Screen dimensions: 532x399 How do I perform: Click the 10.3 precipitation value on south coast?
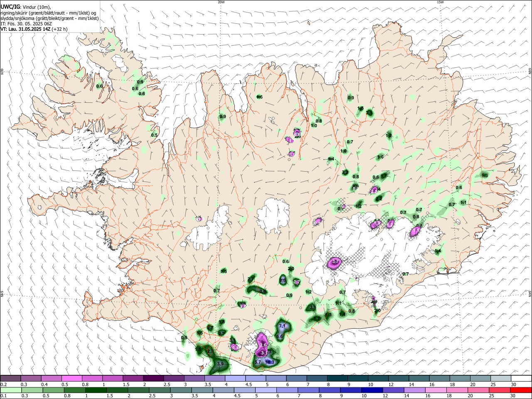(270, 362)
